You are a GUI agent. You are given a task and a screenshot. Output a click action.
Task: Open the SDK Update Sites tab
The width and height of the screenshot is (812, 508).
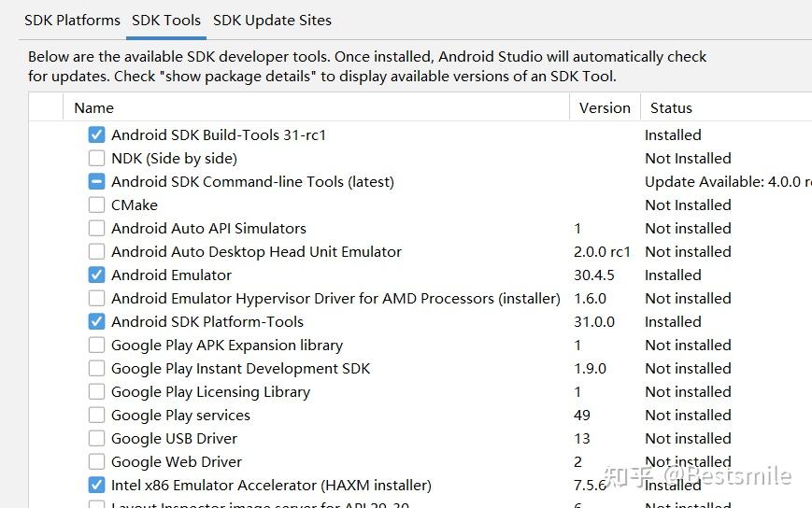272,21
